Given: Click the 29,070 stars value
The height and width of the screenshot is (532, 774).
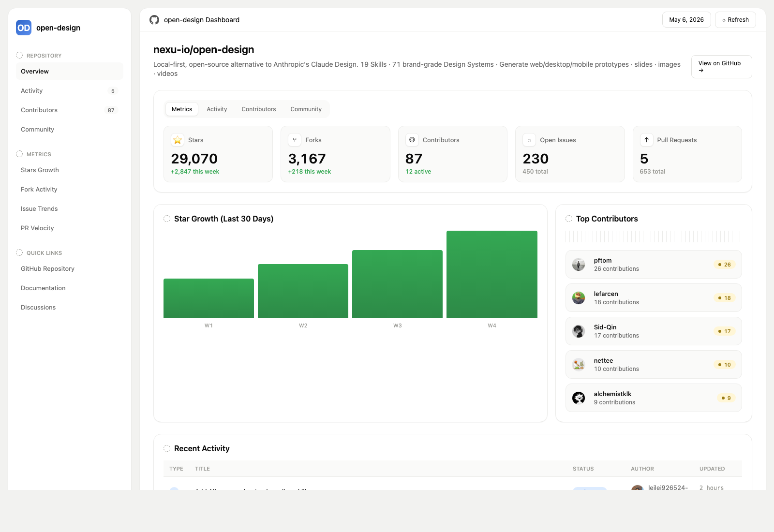Looking at the screenshot, I should 194,159.
